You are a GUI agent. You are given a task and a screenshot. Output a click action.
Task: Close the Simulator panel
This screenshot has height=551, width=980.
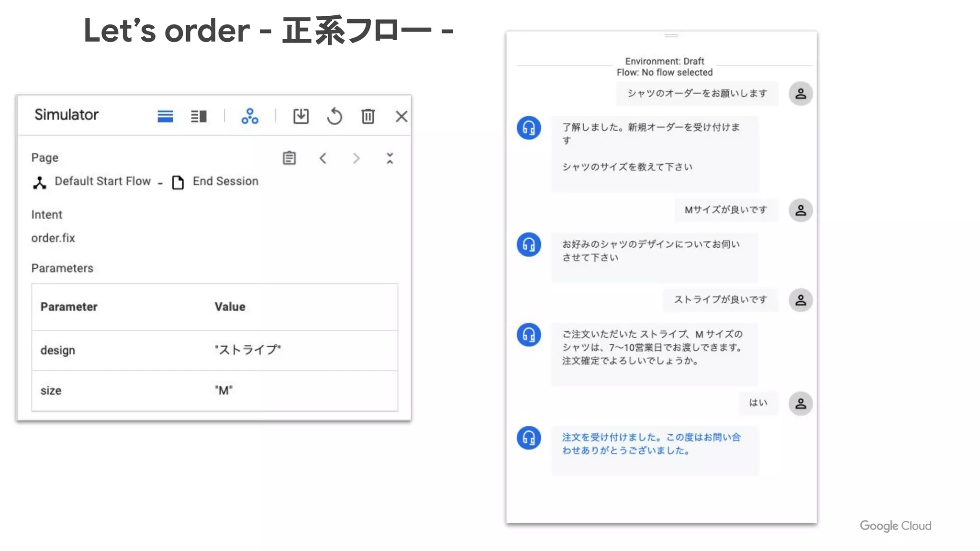click(401, 116)
